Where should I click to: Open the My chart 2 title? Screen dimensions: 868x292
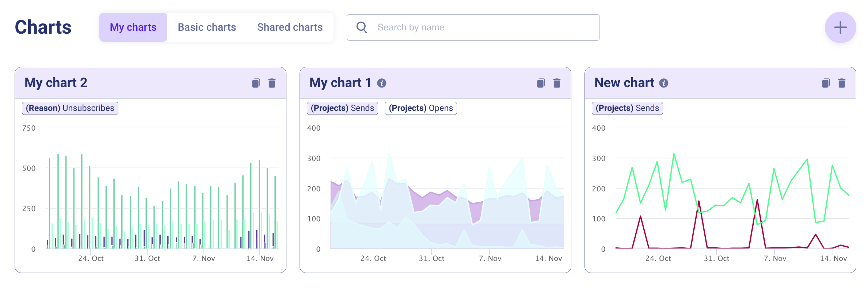tap(56, 83)
